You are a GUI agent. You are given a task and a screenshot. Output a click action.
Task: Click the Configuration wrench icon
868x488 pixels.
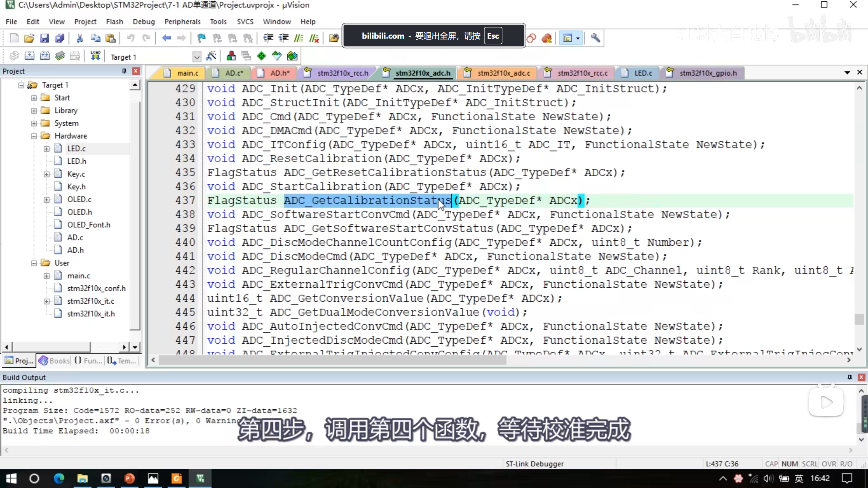595,38
